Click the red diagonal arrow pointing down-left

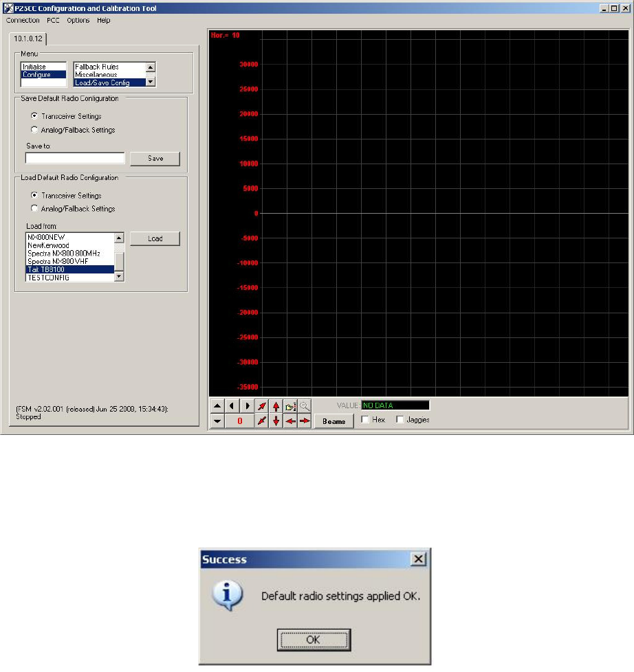[262, 421]
